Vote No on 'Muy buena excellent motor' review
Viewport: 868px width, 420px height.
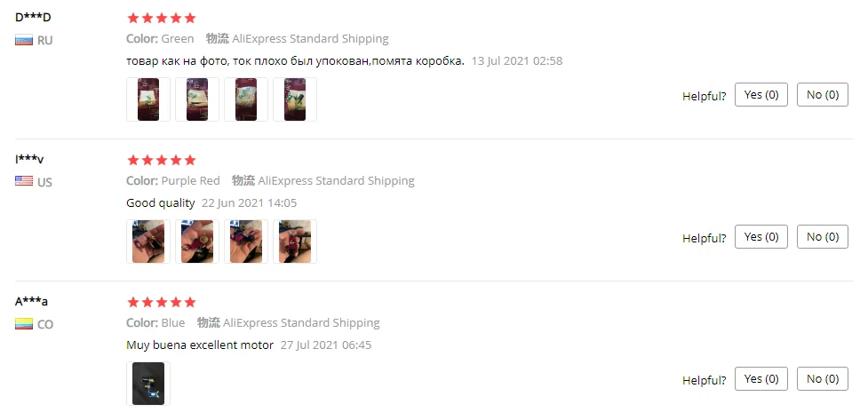coord(823,379)
